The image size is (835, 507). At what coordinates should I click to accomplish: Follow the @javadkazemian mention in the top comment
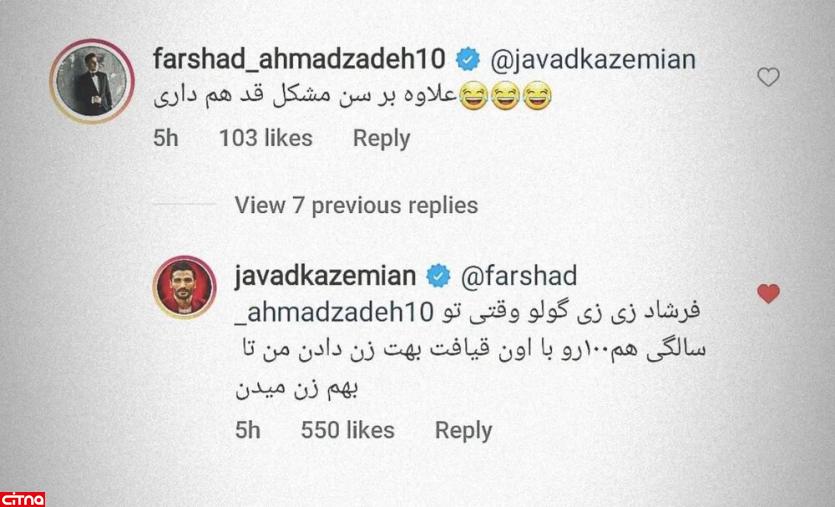point(593,60)
